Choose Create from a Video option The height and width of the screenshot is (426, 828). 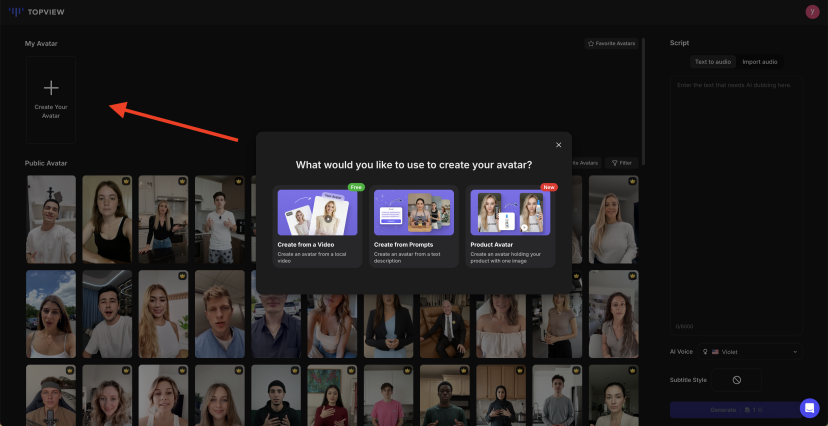tap(317, 226)
